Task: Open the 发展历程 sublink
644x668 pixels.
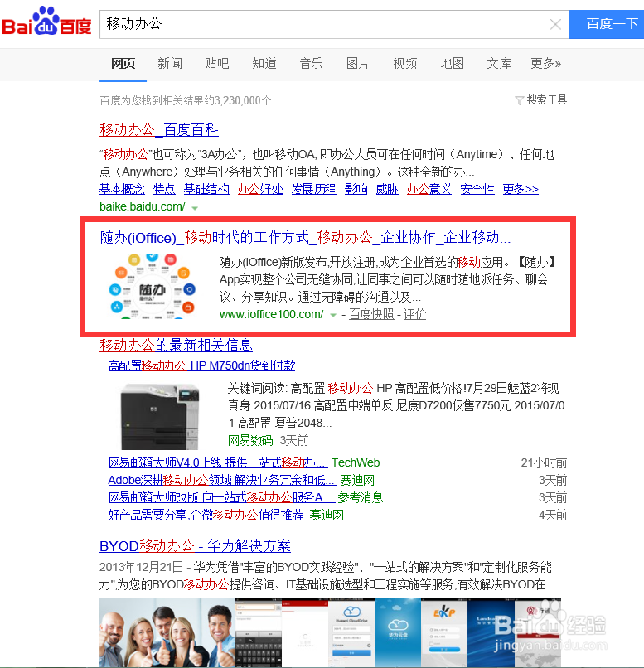Action: click(314, 189)
